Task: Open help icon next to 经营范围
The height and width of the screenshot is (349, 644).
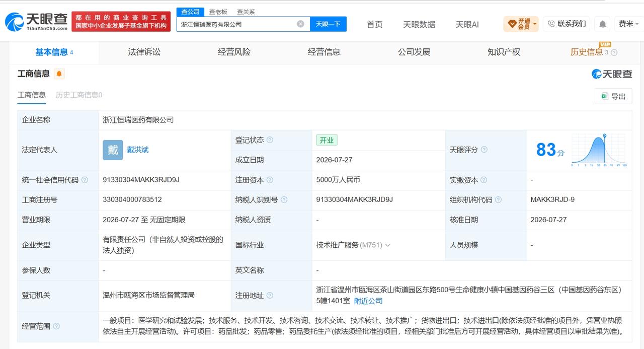Action: (56, 326)
